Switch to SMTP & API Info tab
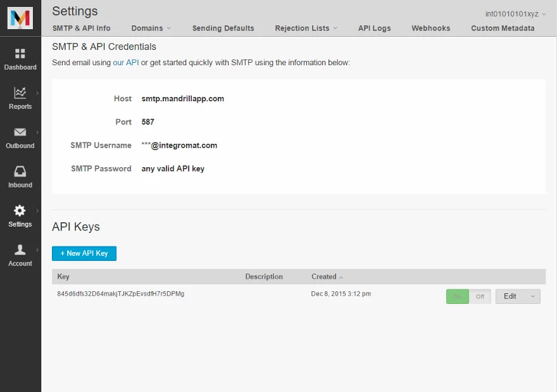 [x=82, y=28]
